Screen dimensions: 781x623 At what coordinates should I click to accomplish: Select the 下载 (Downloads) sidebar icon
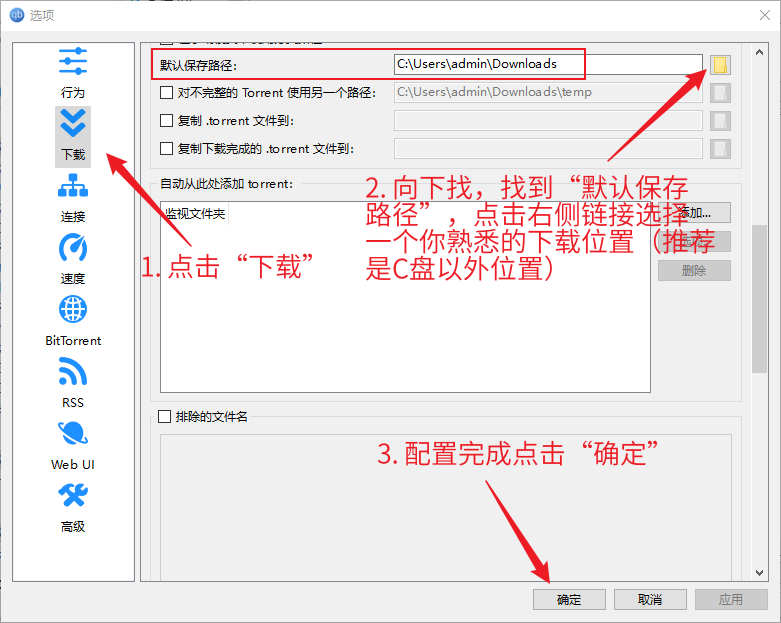[x=73, y=135]
